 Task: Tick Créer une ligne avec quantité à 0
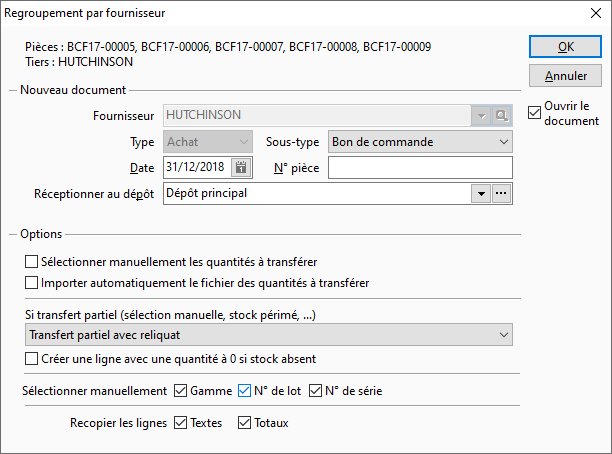tap(32, 359)
